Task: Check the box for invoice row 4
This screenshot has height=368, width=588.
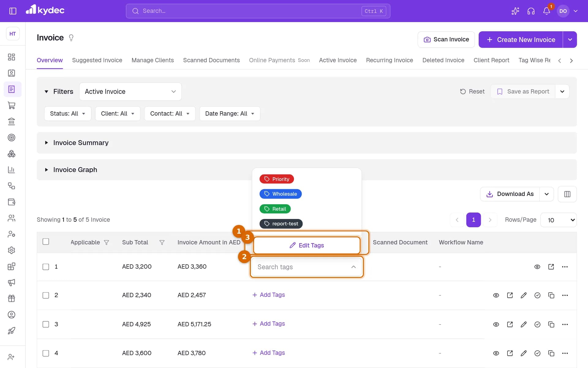Action: [46, 353]
